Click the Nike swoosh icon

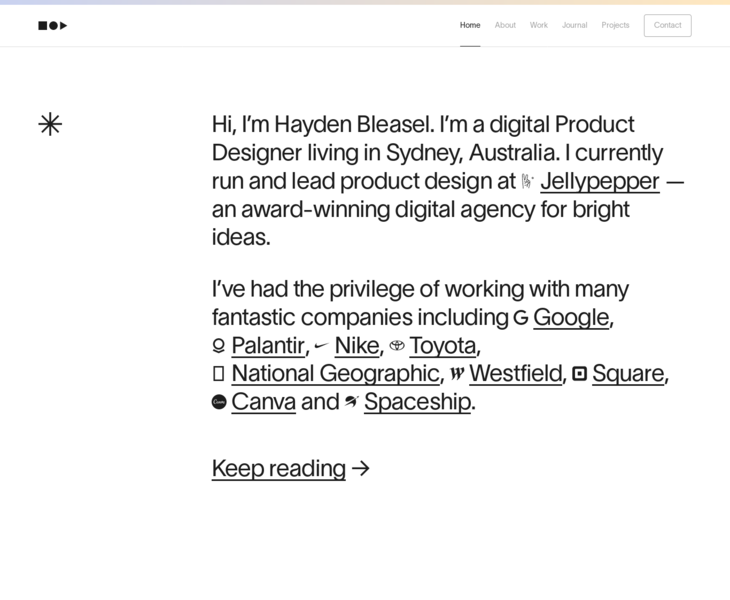click(321, 346)
